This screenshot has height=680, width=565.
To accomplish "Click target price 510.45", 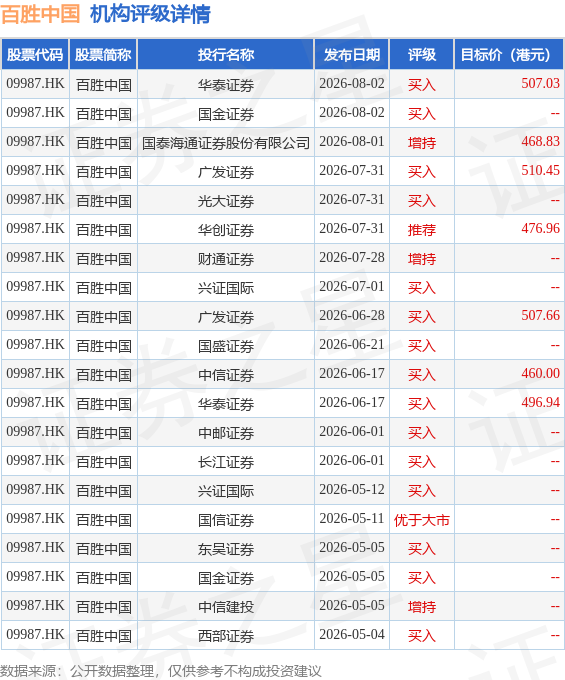I will [x=540, y=170].
